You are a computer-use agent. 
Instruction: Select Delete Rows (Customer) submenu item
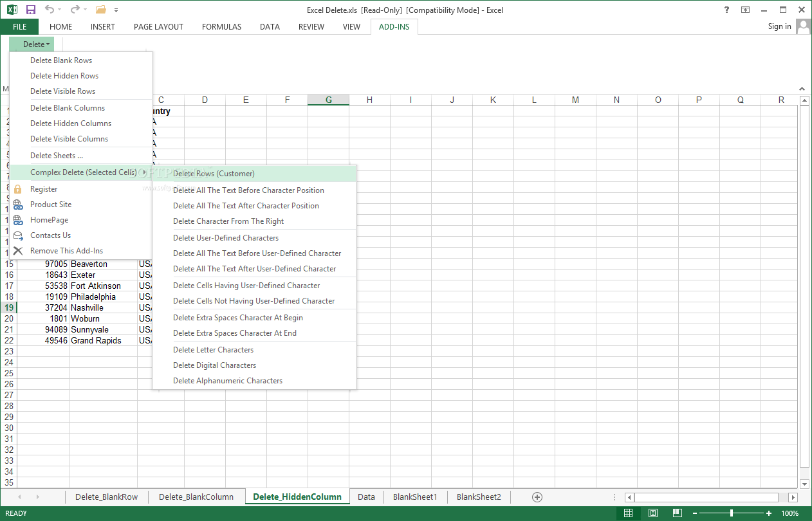point(254,174)
